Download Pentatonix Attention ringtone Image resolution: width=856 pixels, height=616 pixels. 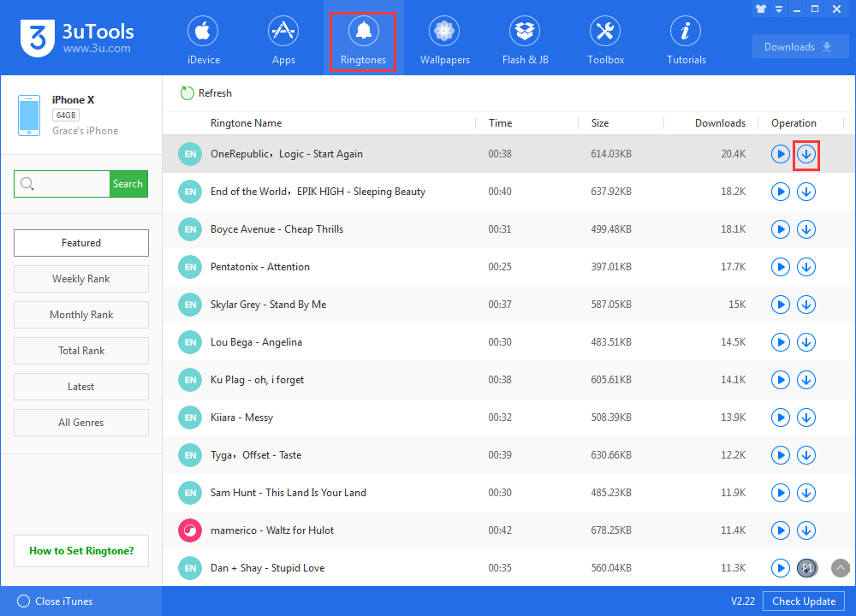click(806, 267)
